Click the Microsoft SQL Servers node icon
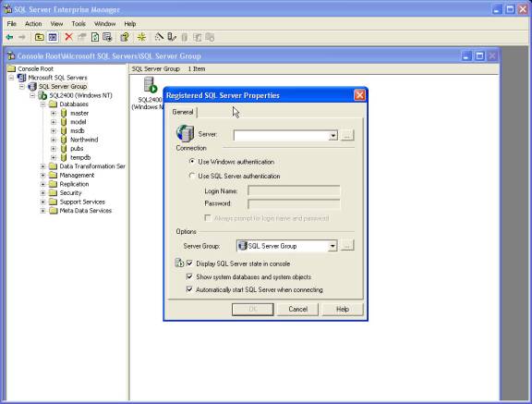Image resolution: width=532 pixels, height=404 pixels. 22,78
